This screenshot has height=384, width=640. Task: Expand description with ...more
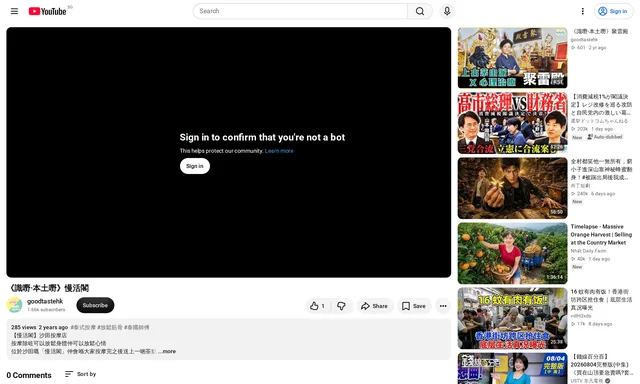[x=167, y=351]
